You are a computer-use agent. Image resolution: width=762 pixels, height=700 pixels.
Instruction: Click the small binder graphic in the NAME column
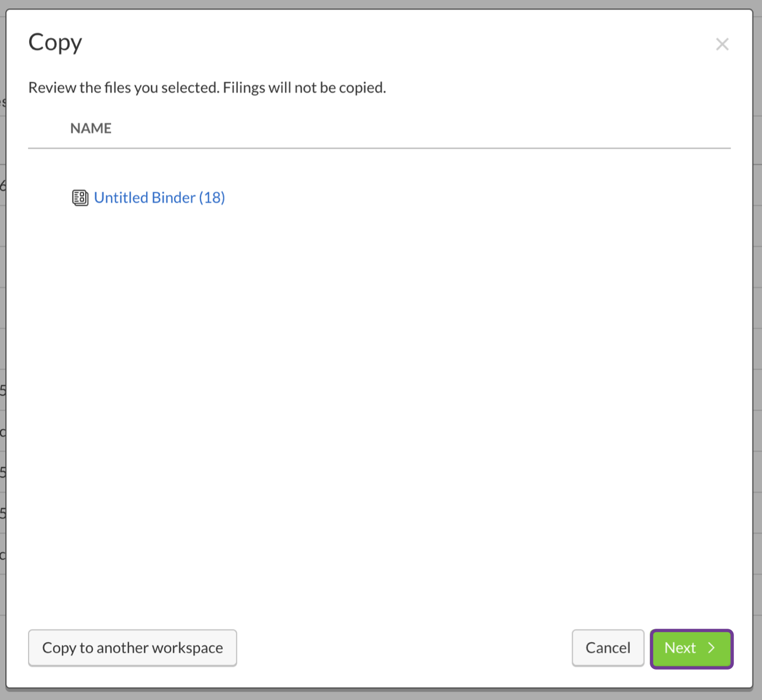(79, 197)
